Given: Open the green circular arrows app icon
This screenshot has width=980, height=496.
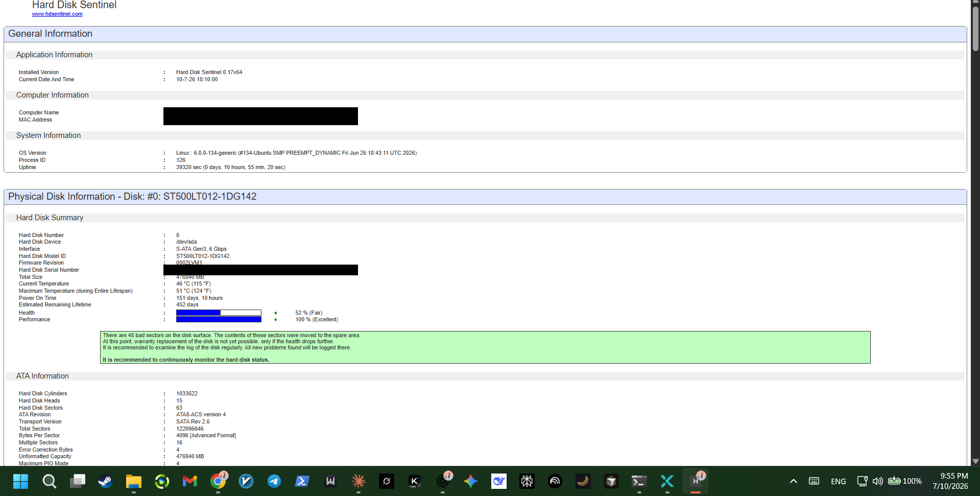Looking at the screenshot, I should point(161,481).
